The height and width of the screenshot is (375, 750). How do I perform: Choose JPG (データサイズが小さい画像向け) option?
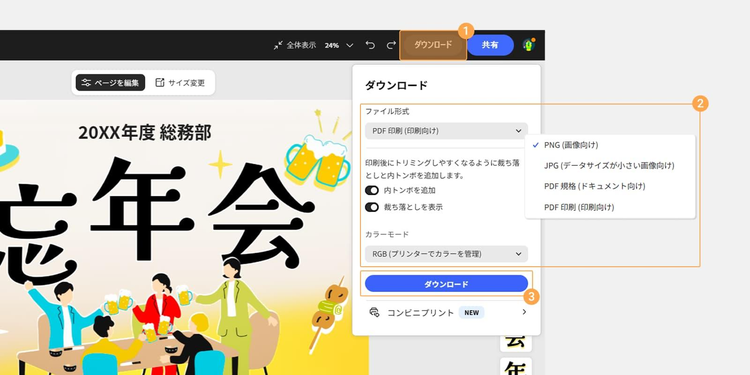pos(610,165)
